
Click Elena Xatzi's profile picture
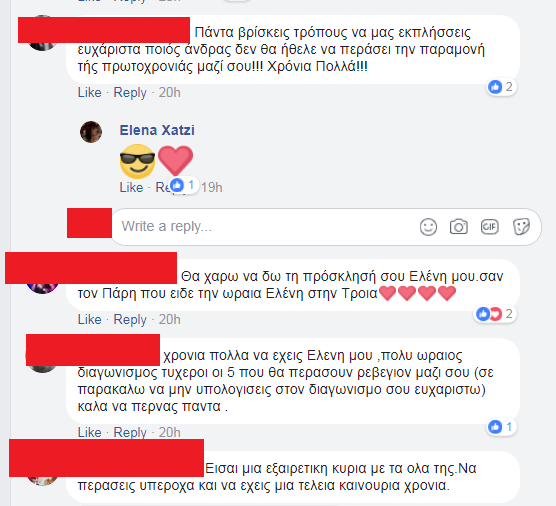point(91,132)
